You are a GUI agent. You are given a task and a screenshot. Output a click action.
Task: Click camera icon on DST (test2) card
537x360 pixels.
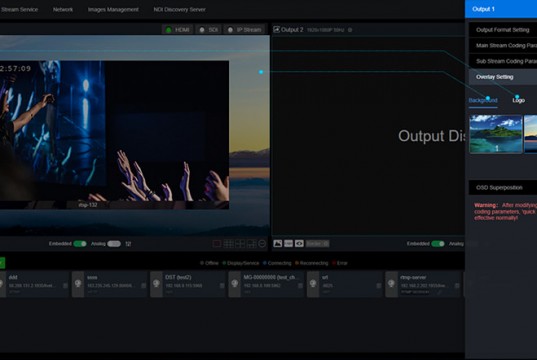coord(157,284)
